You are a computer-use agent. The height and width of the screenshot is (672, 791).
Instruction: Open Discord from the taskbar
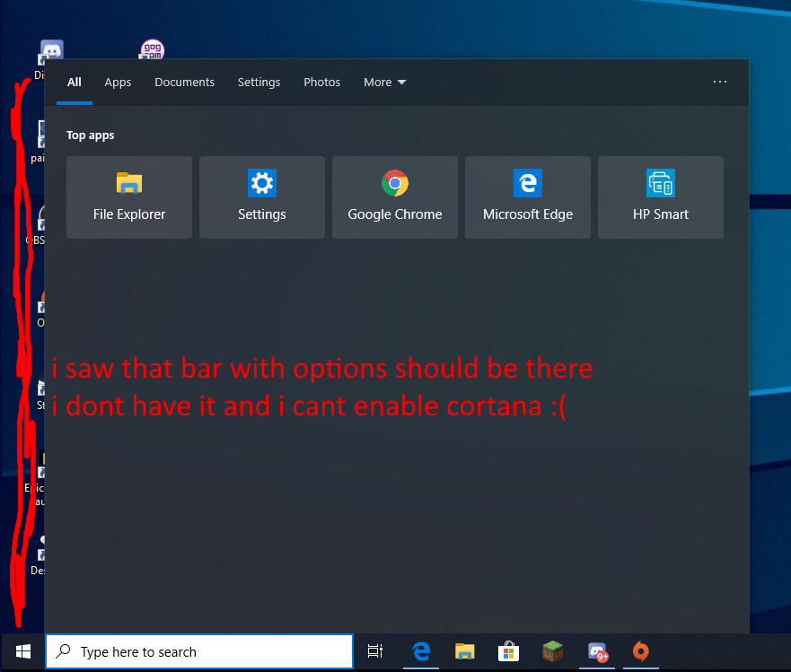597,651
